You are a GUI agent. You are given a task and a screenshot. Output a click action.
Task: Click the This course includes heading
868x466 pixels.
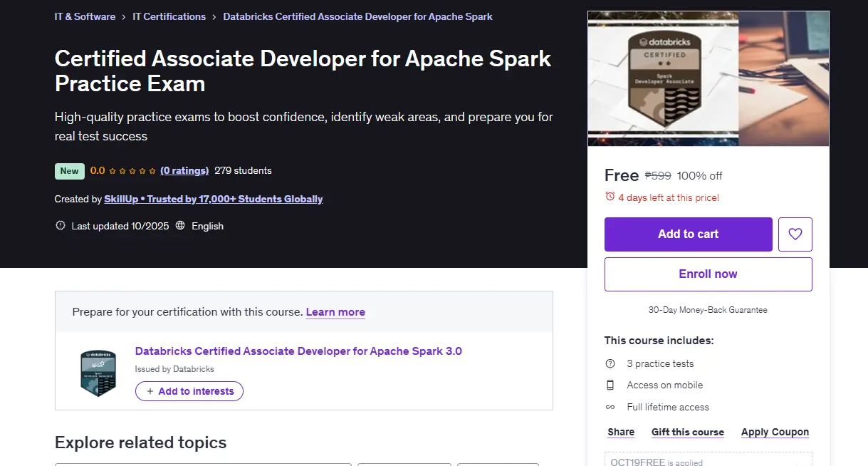[659, 341]
